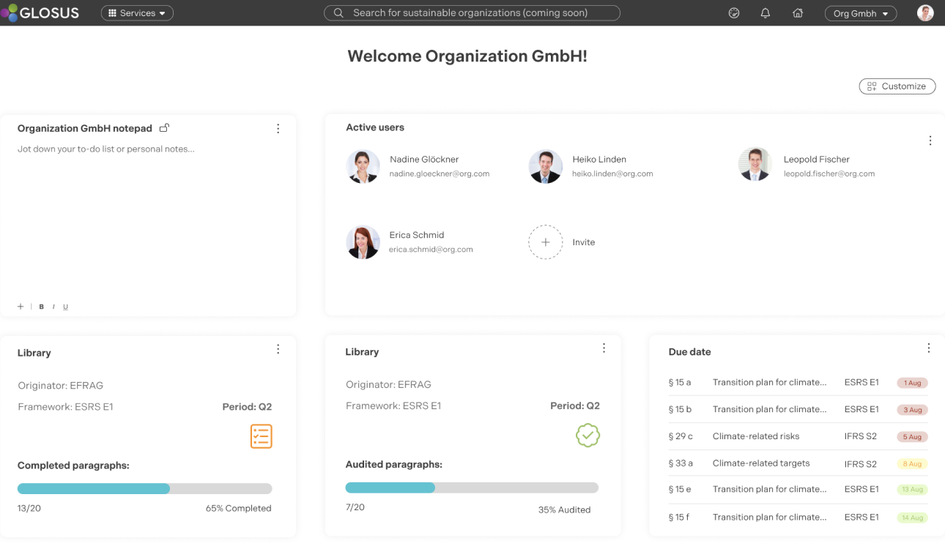Open the Due date three-dot menu
This screenshot has height=560, width=945.
tap(929, 348)
